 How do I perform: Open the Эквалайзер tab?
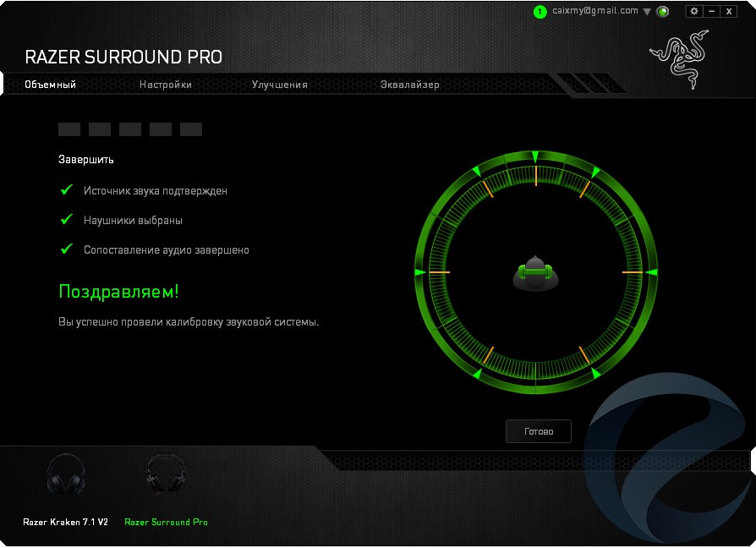click(410, 85)
